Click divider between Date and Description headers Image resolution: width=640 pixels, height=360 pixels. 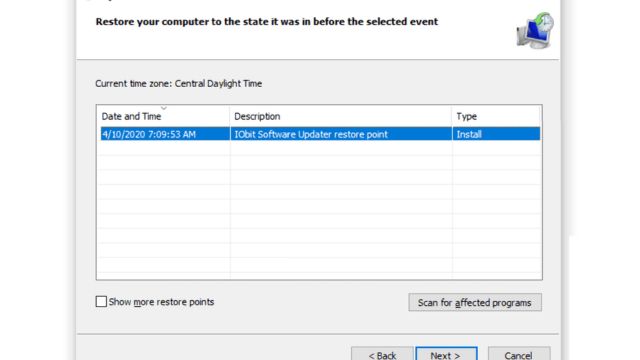coord(230,116)
